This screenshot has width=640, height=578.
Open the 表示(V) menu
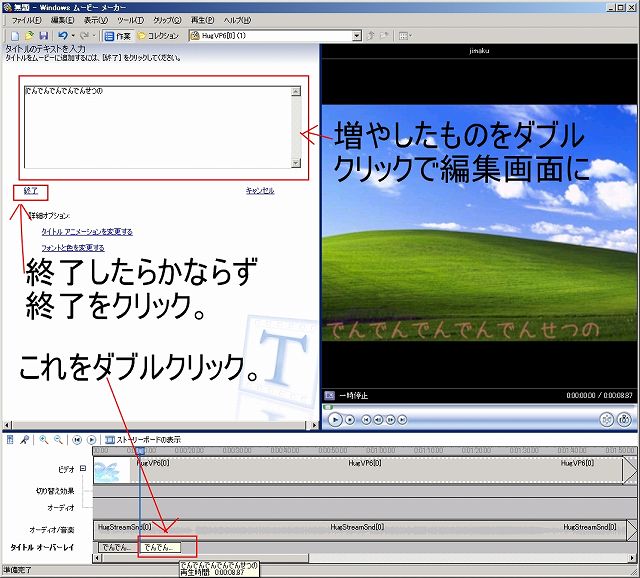tap(96, 20)
